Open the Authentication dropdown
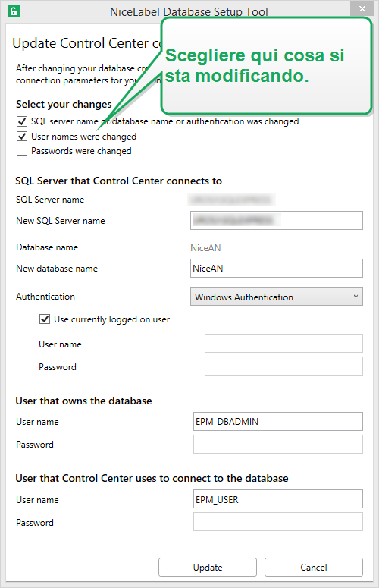This screenshot has height=588, width=379. pos(277,297)
